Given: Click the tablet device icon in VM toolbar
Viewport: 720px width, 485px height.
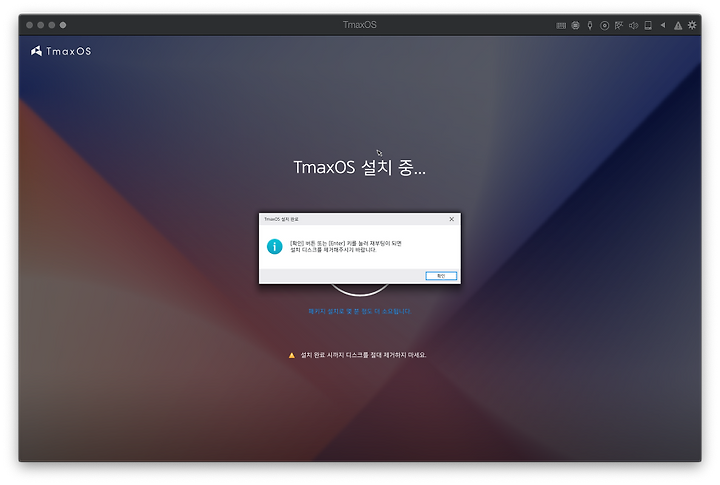Looking at the screenshot, I should [x=648, y=25].
